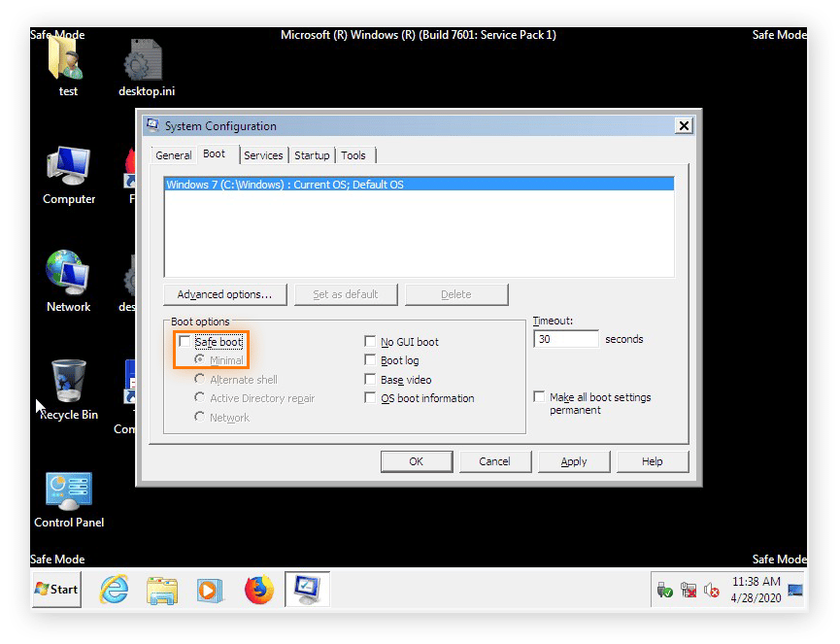This screenshot has width=840, height=644.
Task: Click the Start button
Action: pos(56,590)
